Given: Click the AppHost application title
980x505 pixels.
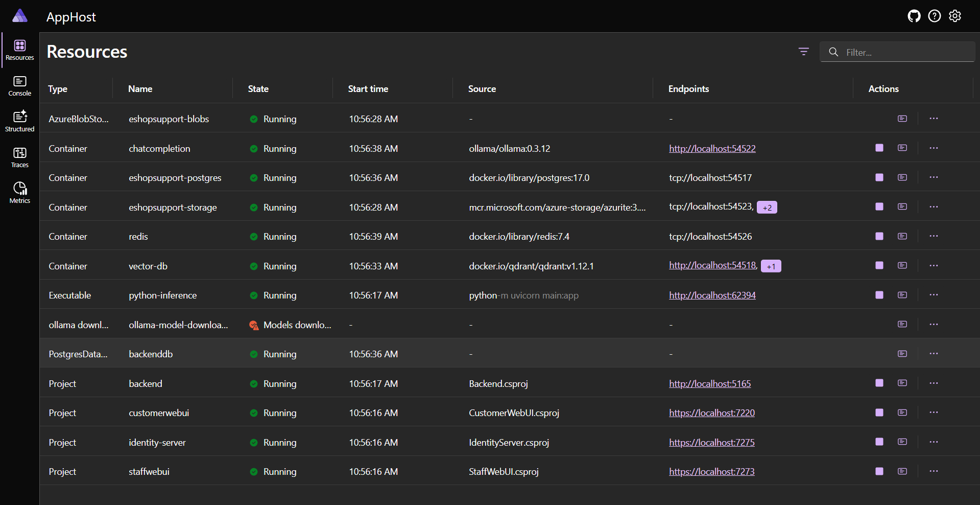Looking at the screenshot, I should coord(71,17).
